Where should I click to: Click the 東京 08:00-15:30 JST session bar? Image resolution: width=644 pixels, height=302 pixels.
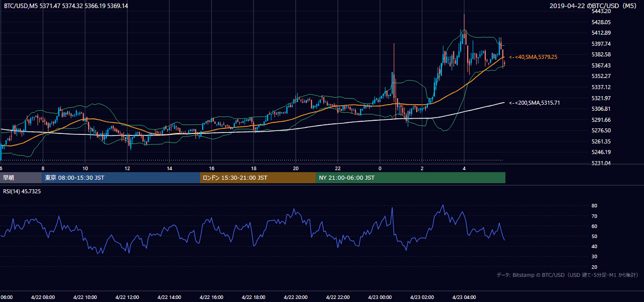(121, 178)
